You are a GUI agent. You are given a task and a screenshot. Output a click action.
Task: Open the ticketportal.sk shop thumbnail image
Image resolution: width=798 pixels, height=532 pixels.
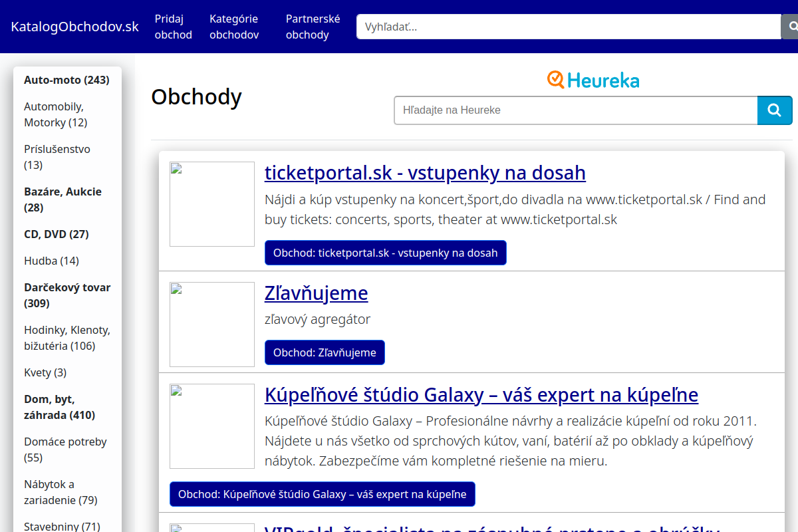coord(212,204)
